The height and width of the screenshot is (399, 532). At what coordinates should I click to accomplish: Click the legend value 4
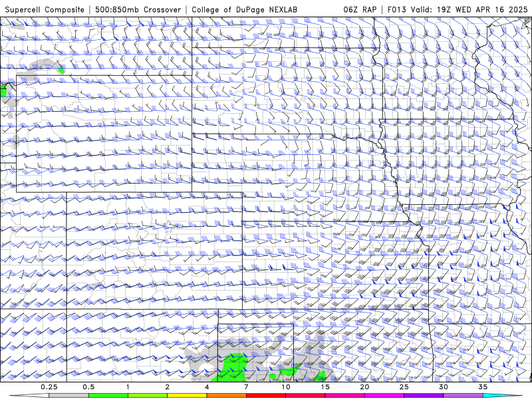point(207,387)
